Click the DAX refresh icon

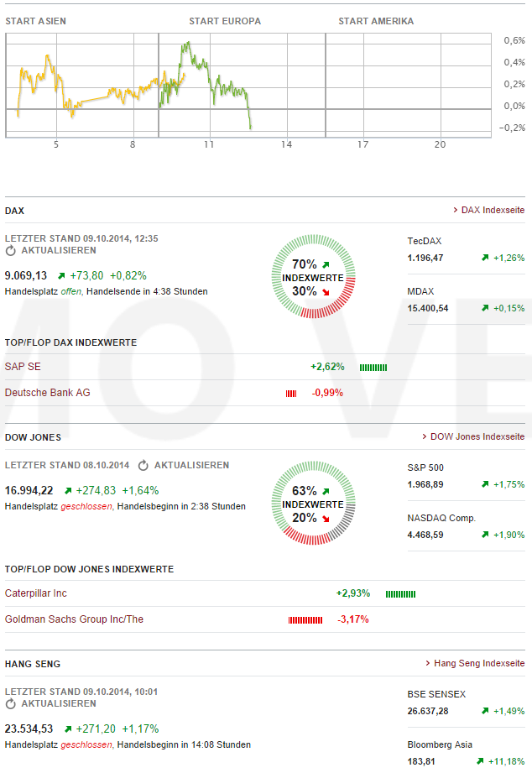[x=11, y=250]
